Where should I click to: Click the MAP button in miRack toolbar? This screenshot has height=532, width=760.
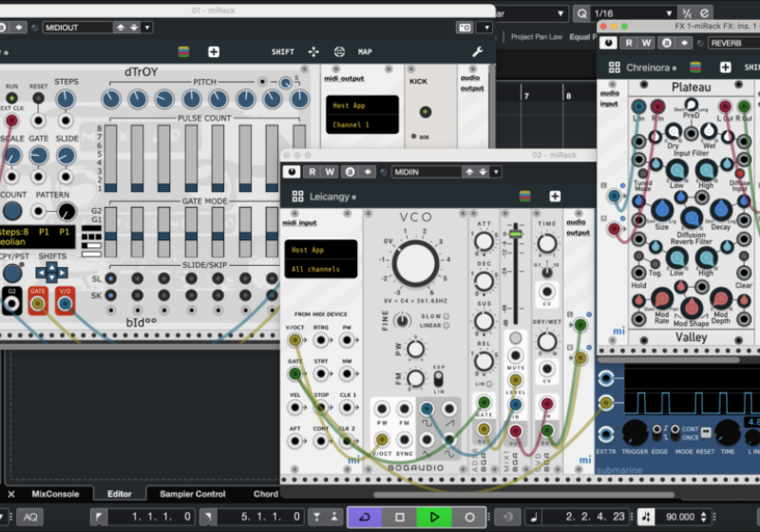365,51
